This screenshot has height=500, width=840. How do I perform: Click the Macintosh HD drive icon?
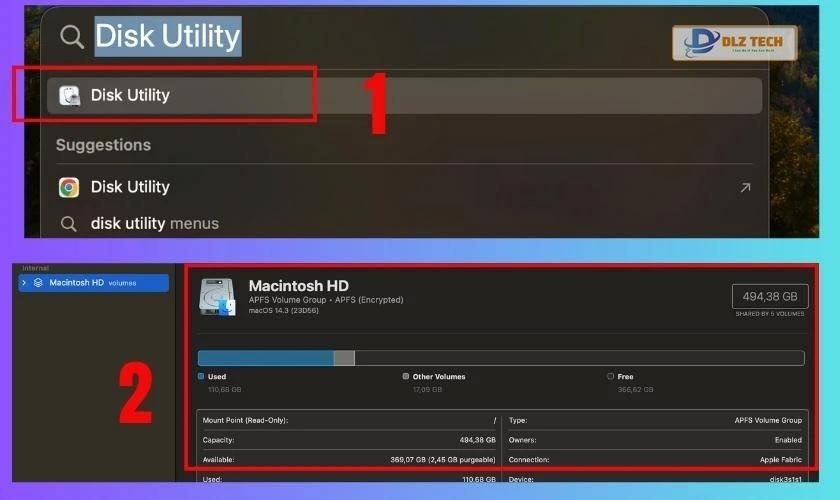click(217, 297)
